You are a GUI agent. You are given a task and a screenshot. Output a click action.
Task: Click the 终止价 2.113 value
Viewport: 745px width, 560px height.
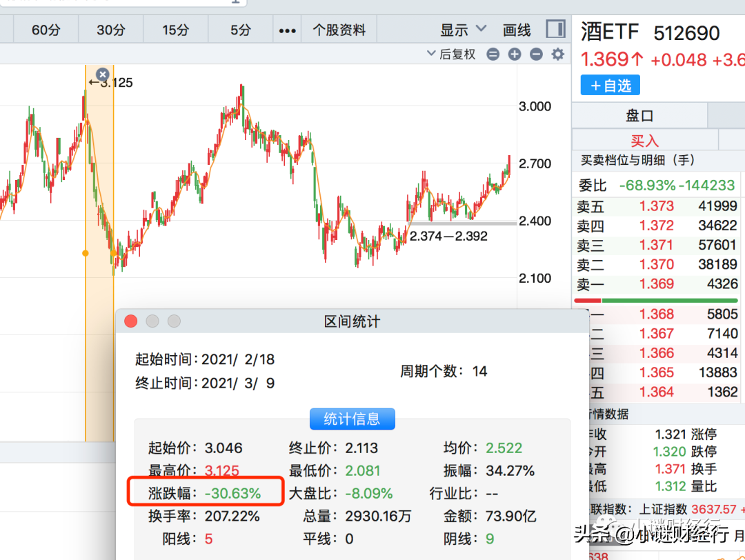(361, 448)
